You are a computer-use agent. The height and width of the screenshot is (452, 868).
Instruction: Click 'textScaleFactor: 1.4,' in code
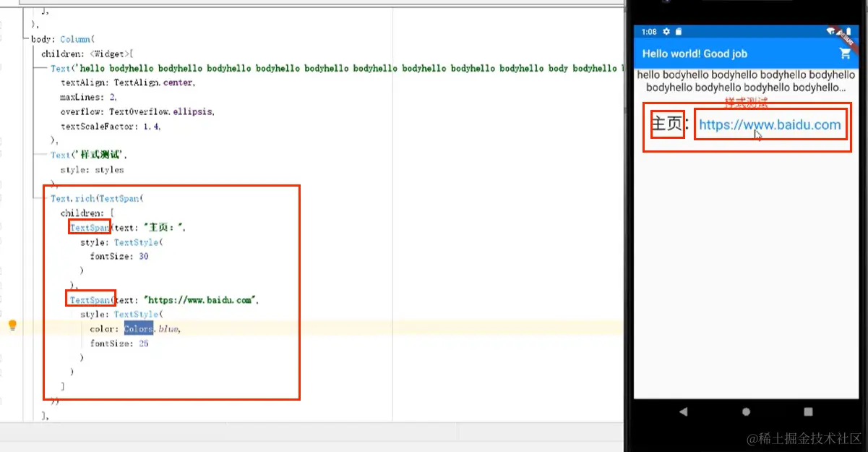111,126
